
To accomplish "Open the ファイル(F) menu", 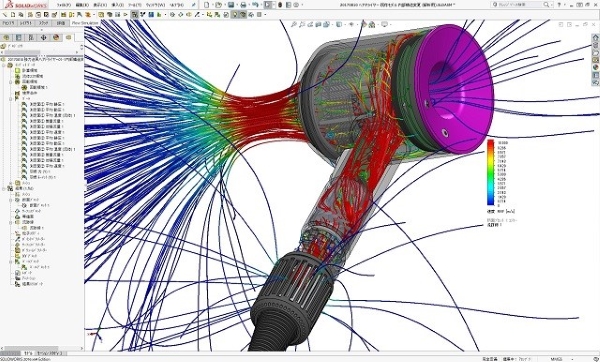I will pos(64,5).
